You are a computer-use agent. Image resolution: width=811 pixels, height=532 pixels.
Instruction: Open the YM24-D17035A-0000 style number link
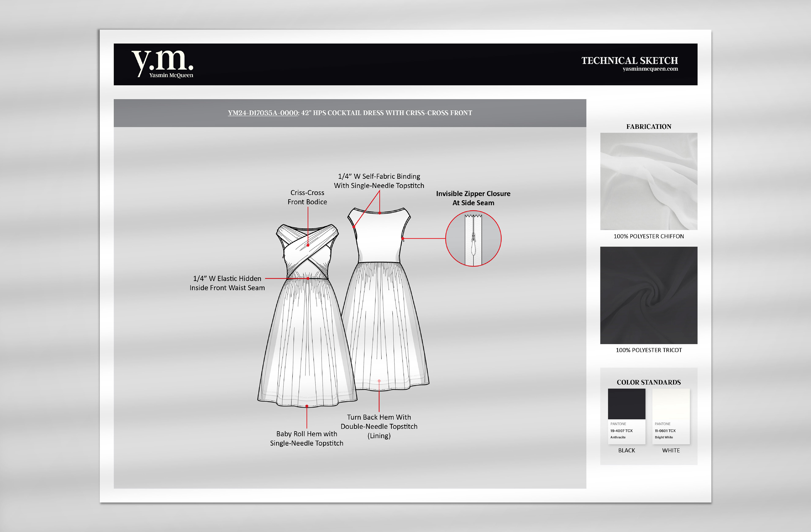tap(263, 113)
